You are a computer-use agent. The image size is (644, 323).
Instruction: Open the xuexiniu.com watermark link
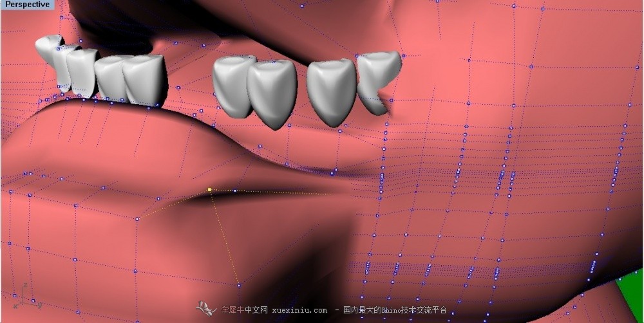coord(299,310)
